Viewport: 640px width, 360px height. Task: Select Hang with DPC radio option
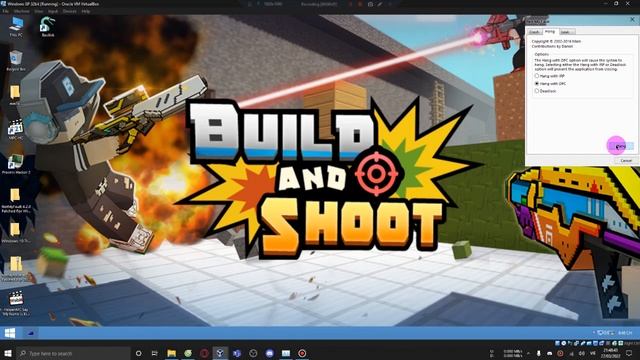coord(550,83)
